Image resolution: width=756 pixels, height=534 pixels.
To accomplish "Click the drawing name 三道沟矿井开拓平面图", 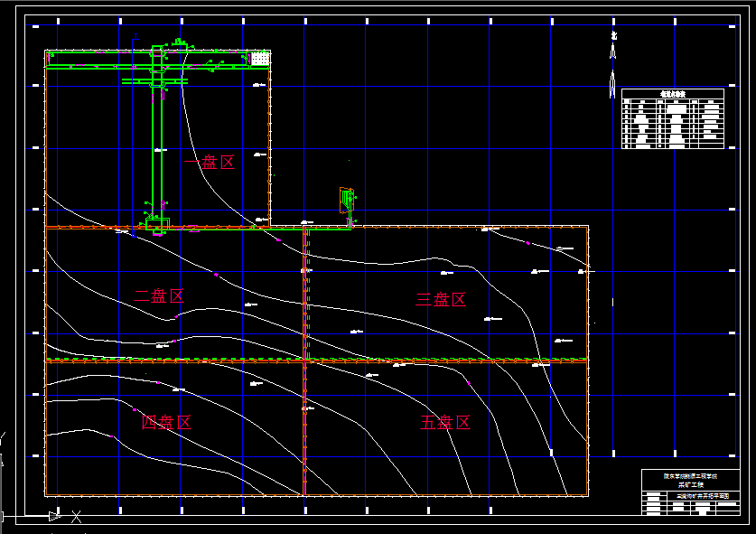I will click(x=703, y=496).
